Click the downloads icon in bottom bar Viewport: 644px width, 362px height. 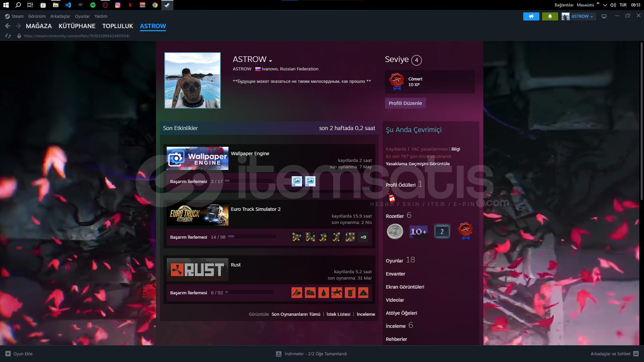point(279,354)
